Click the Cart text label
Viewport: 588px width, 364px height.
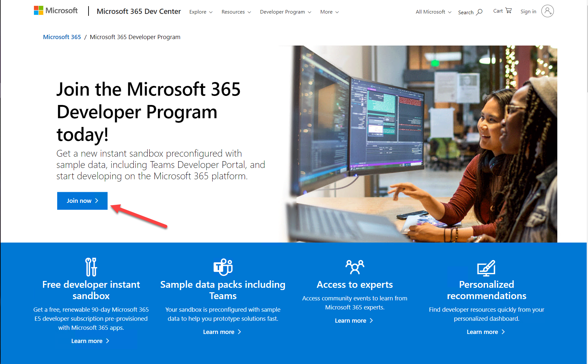click(498, 11)
